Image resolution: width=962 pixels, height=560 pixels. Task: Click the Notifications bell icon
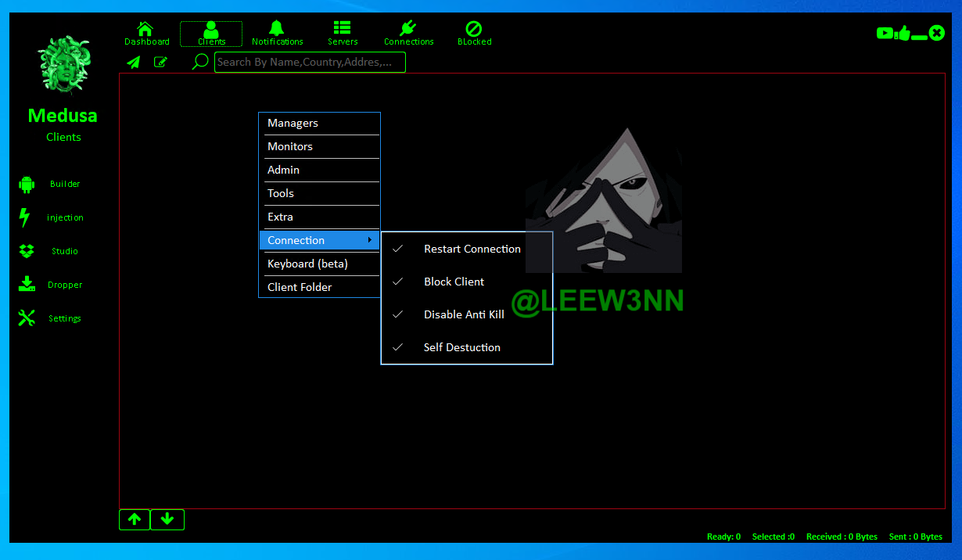coord(277,29)
